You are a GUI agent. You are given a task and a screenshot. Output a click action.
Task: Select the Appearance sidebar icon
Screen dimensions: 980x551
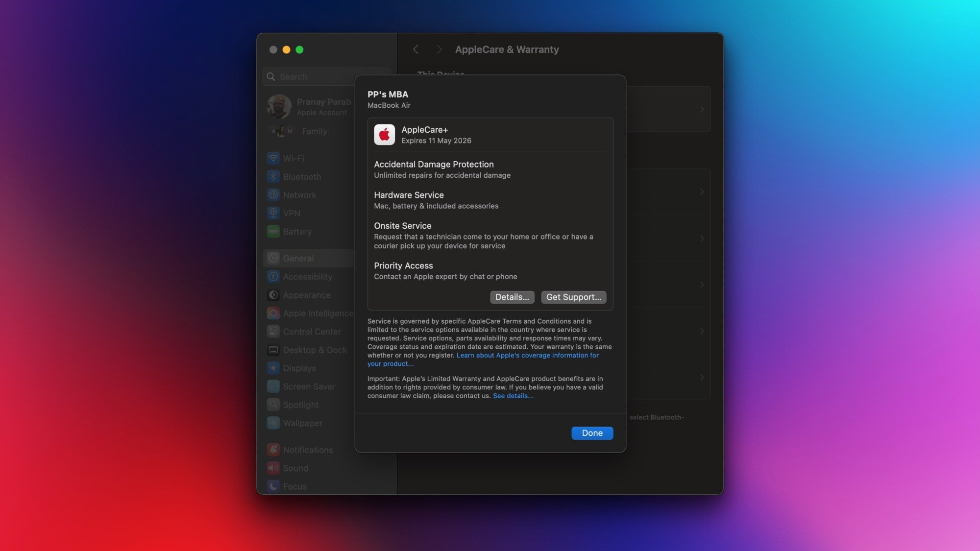point(273,295)
